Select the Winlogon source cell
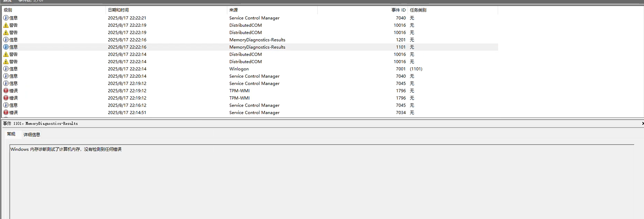 (x=239, y=69)
